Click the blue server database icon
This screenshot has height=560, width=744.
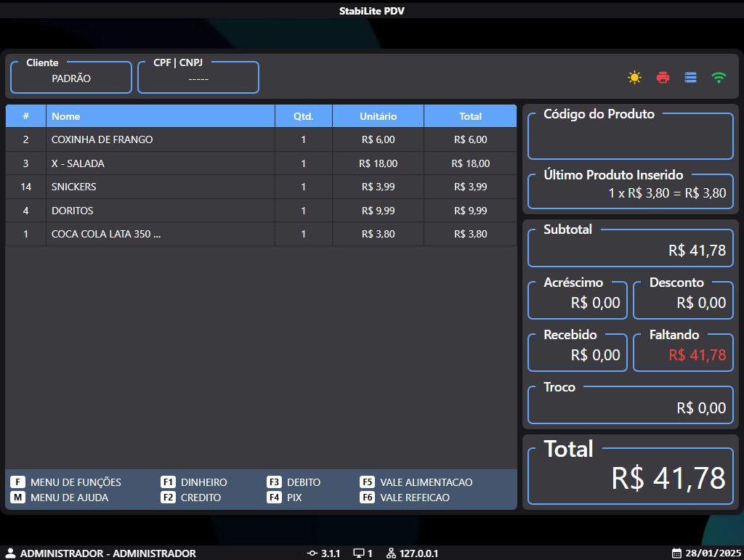coord(690,78)
